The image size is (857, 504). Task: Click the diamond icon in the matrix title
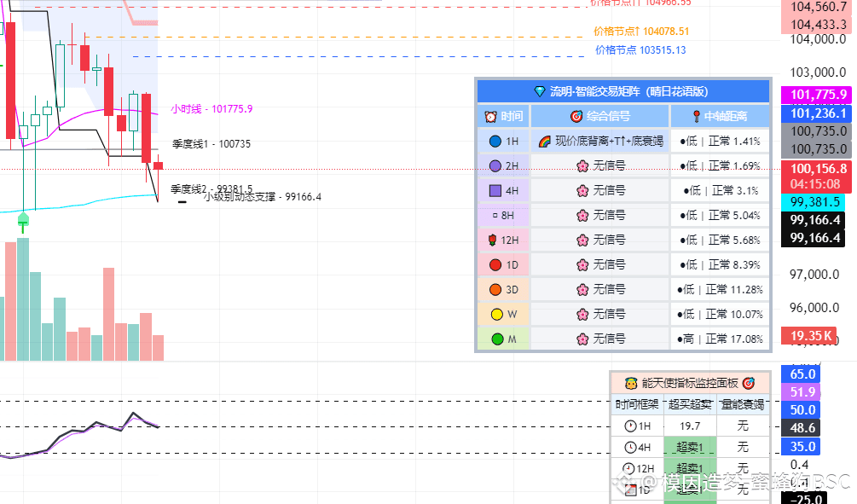[540, 92]
